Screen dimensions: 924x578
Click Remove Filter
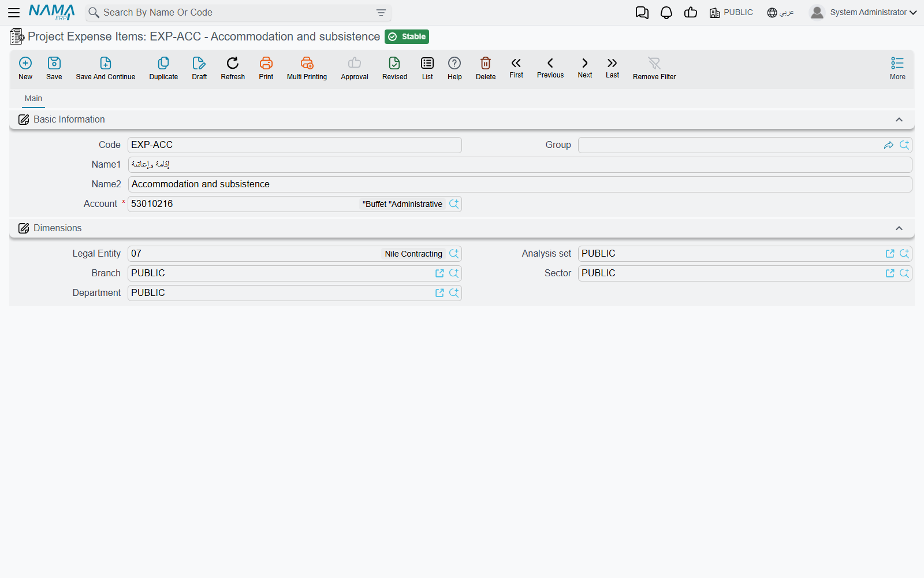point(654,68)
